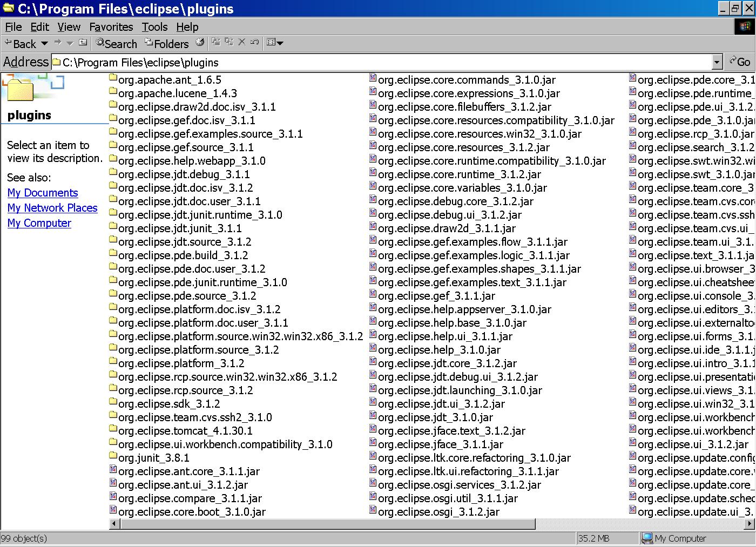Select the org.apache.ant_1.6.5 folder icon
Image resolution: width=756 pixels, height=547 pixels.
click(x=113, y=79)
